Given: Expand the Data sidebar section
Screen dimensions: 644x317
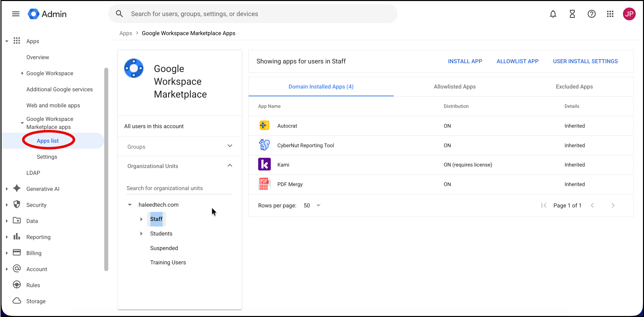Looking at the screenshot, I should pyautogui.click(x=7, y=221).
